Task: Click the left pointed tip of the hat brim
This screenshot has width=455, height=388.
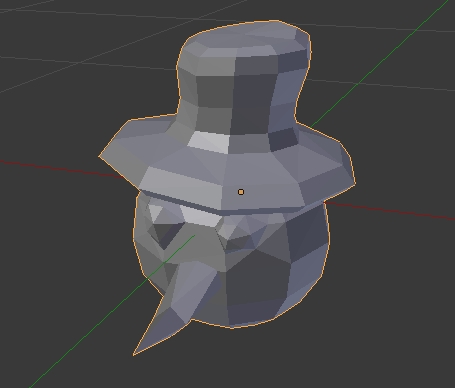Action: [102, 155]
